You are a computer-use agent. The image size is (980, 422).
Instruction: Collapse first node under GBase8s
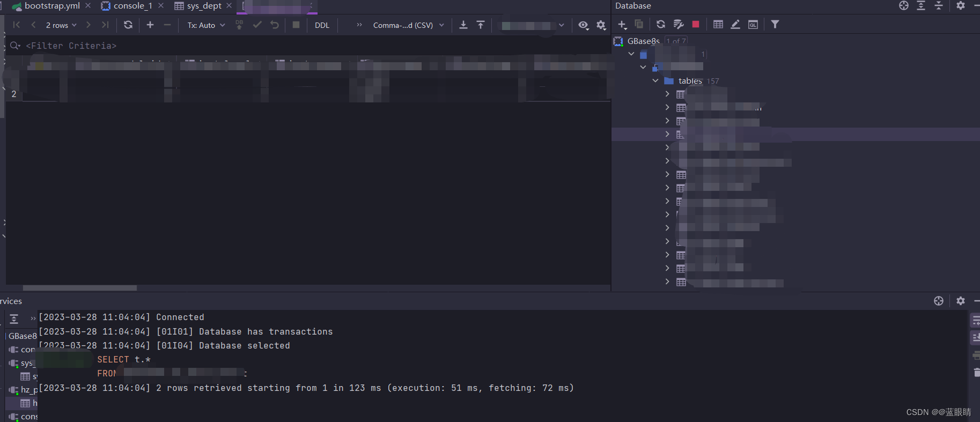pos(631,54)
